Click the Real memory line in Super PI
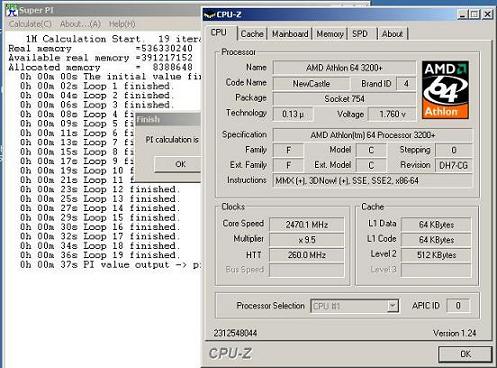497x368 pixels. 100,48
